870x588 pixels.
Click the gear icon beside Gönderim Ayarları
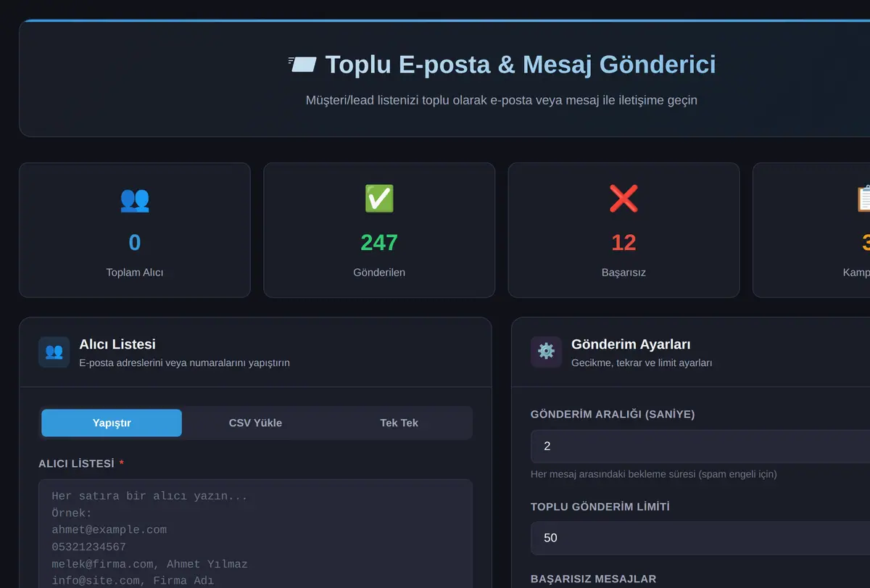tap(546, 352)
